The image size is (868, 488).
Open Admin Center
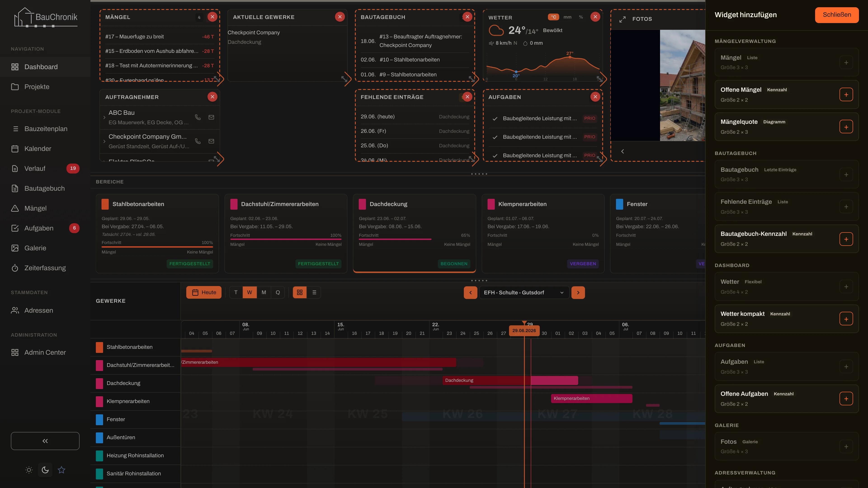pyautogui.click(x=45, y=352)
